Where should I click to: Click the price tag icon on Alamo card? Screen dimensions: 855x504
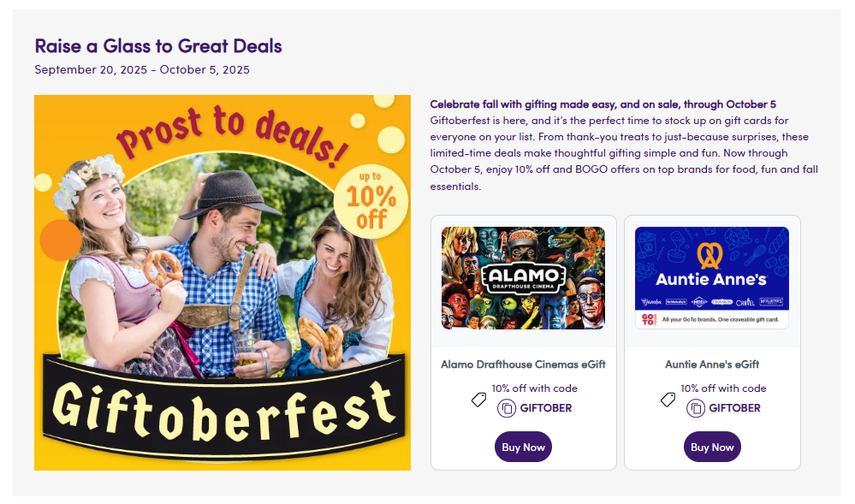tap(479, 399)
